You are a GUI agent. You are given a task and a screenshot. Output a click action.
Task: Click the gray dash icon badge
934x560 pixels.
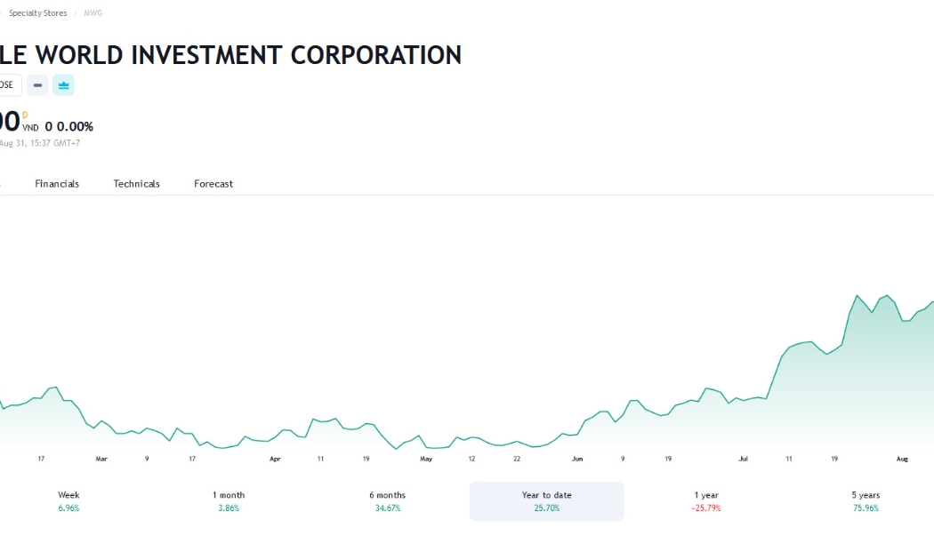click(x=37, y=85)
